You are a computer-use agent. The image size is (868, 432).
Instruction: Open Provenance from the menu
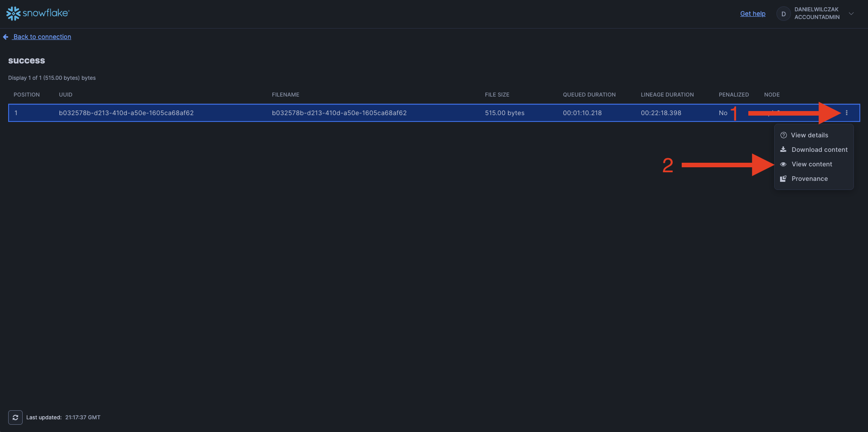(810, 179)
